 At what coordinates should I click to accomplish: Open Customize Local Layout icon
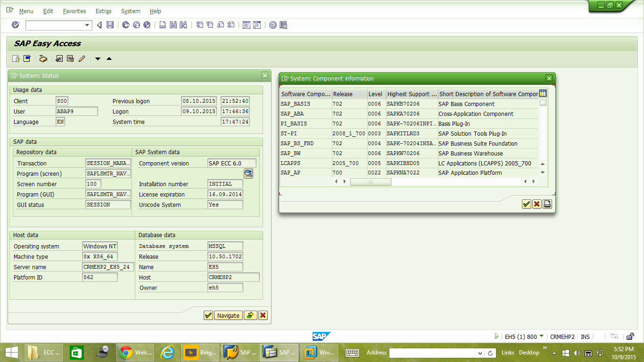click(283, 25)
